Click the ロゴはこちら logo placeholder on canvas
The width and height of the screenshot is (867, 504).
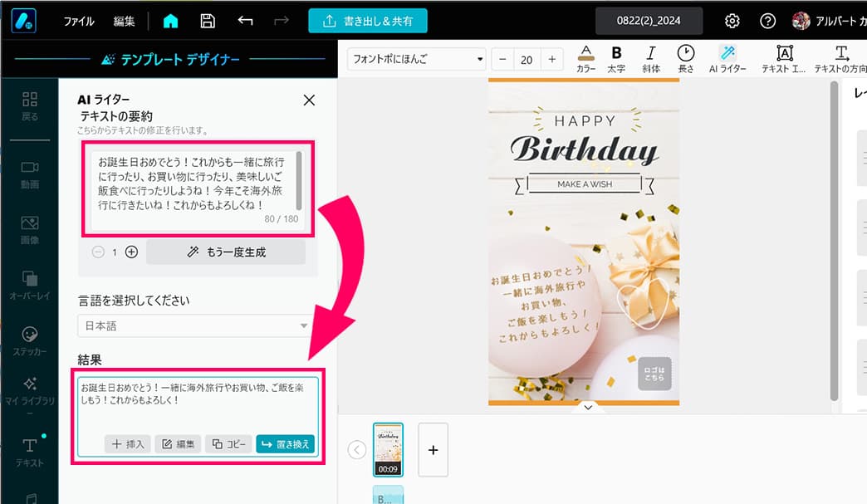654,374
